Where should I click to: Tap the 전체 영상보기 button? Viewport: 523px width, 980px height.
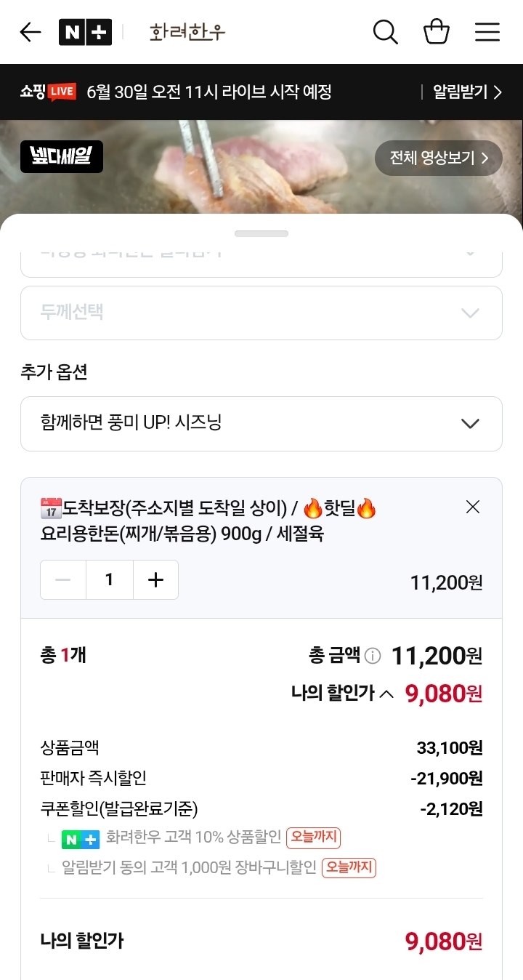(x=438, y=158)
